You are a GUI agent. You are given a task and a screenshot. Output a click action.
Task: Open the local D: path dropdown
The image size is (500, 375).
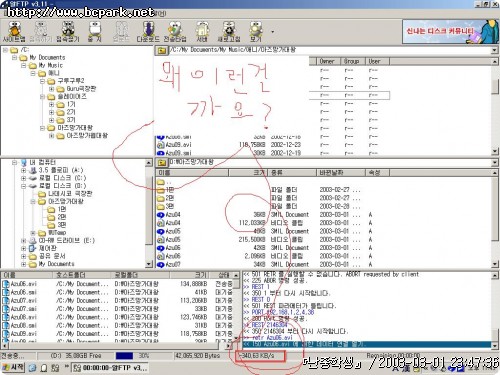495,163
